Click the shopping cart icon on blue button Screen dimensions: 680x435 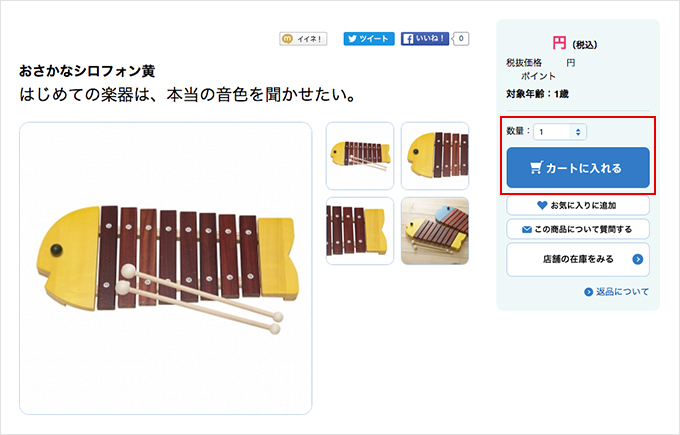tap(536, 167)
